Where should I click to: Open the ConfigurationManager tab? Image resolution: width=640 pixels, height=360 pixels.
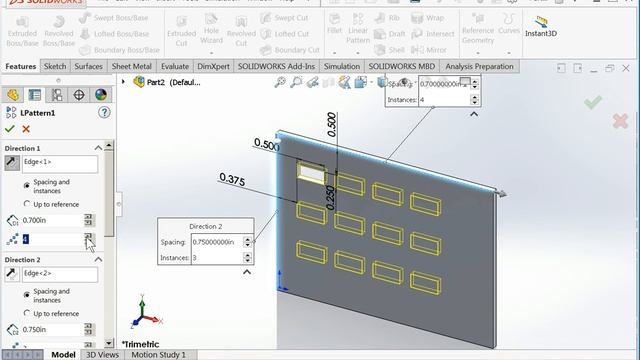57,95
